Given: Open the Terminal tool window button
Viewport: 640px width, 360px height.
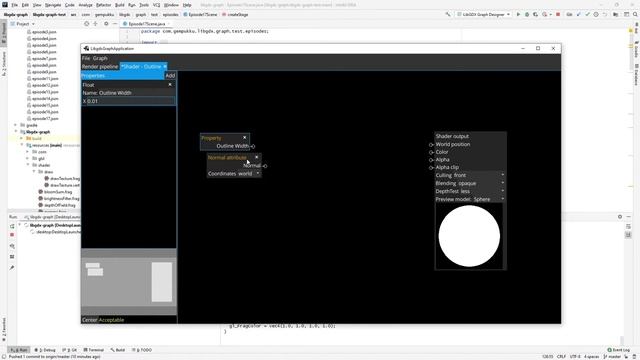Looking at the screenshot, I should pos(94,350).
